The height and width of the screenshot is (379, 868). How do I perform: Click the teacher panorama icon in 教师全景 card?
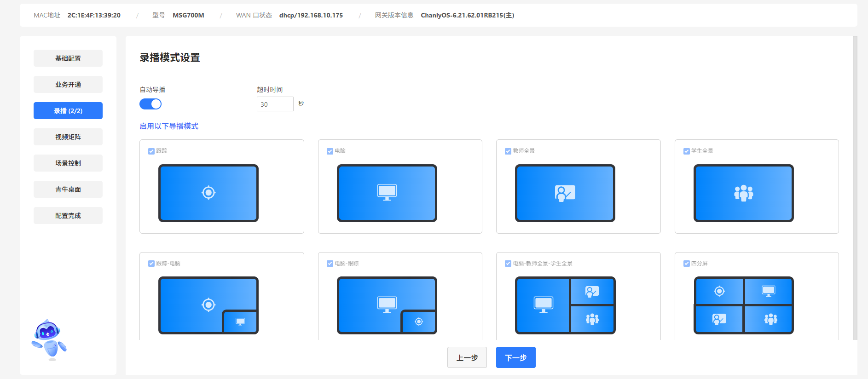click(x=565, y=193)
